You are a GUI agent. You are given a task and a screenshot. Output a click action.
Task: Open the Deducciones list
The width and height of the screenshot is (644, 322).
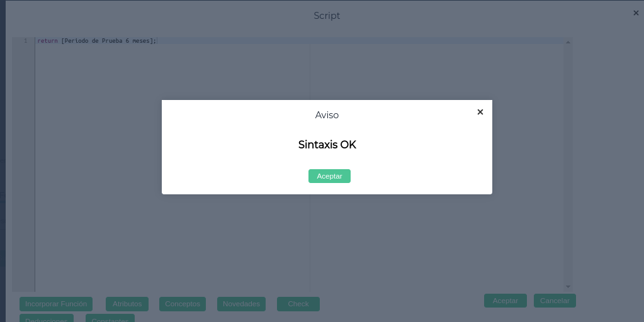47,319
